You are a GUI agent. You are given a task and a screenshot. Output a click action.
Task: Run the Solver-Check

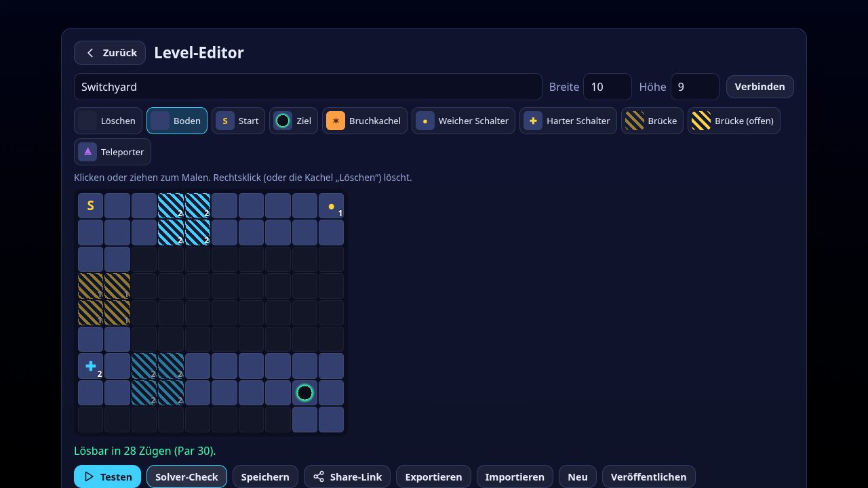tap(186, 477)
